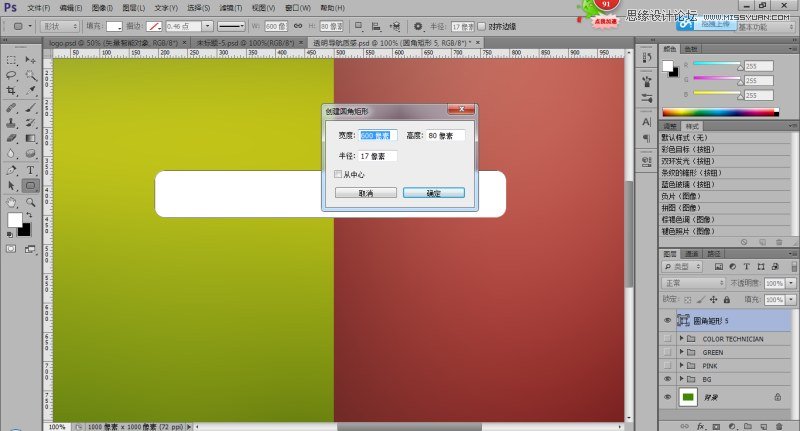800x431 pixels.
Task: Add a layer style via fx icon
Action: (701, 426)
